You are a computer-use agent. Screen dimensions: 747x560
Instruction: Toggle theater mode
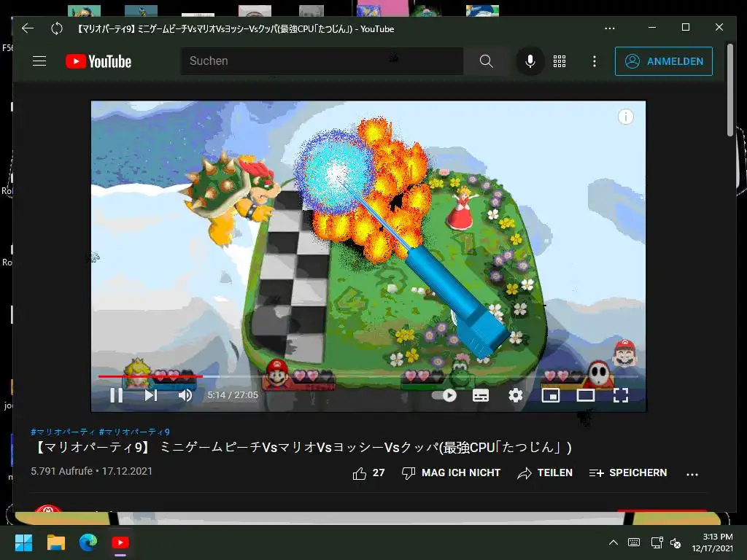coord(586,395)
